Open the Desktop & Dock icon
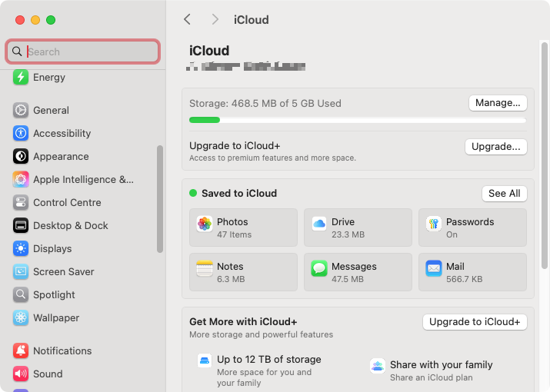 pos(21,226)
